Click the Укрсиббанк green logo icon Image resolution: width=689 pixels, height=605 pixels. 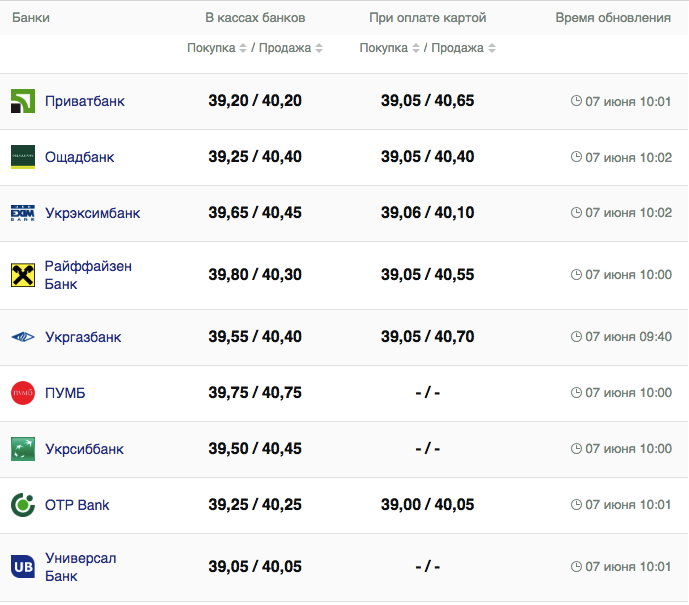coord(23,449)
